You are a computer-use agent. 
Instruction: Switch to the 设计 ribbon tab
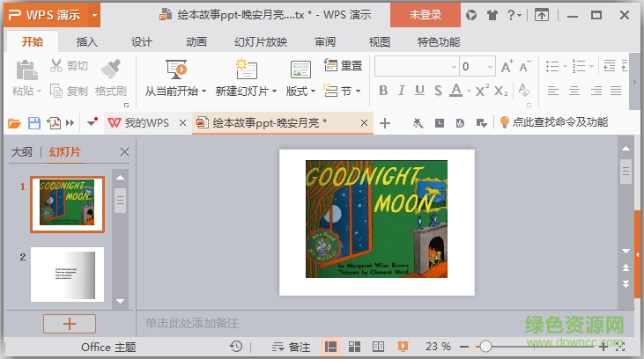tap(142, 41)
